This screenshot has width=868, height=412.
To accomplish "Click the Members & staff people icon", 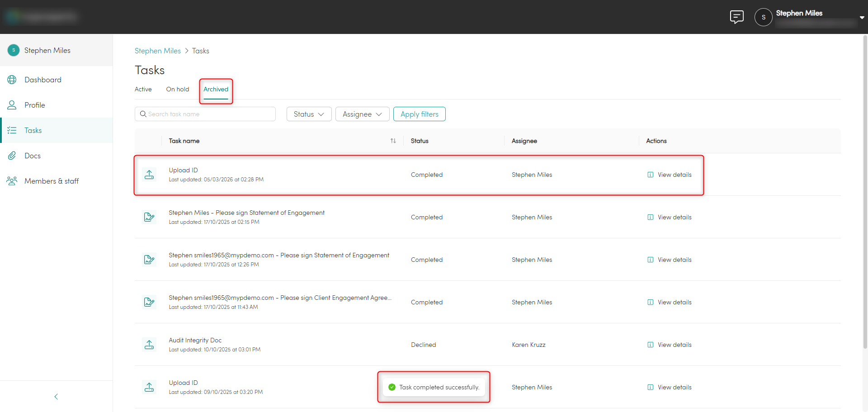I will pos(12,181).
